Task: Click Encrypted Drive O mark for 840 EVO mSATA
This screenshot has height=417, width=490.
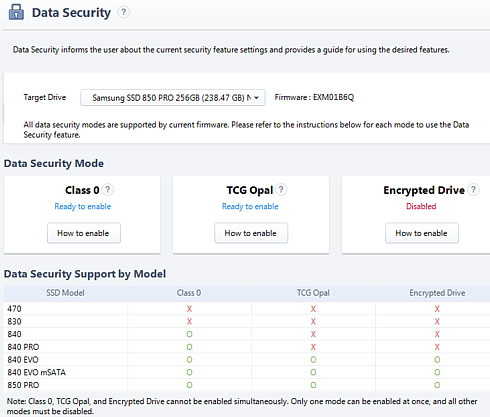Action: click(x=437, y=372)
